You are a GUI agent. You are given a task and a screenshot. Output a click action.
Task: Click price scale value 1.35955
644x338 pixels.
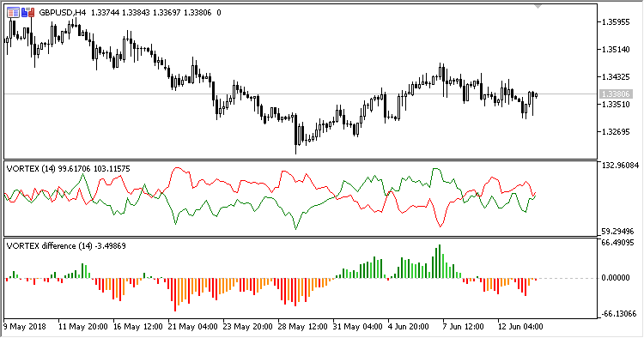point(616,22)
